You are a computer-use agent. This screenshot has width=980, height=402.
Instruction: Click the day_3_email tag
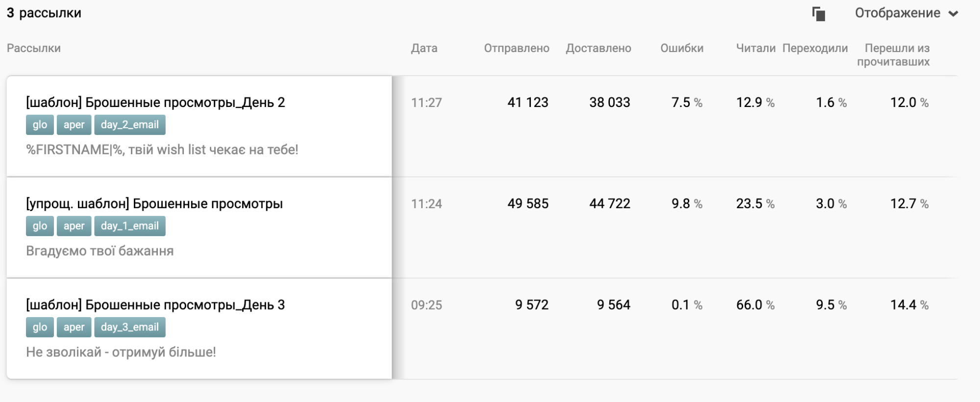129,327
